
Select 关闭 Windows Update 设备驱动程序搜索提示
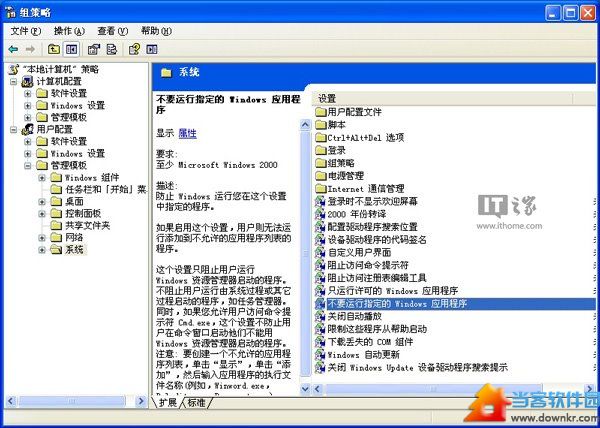coord(417,368)
